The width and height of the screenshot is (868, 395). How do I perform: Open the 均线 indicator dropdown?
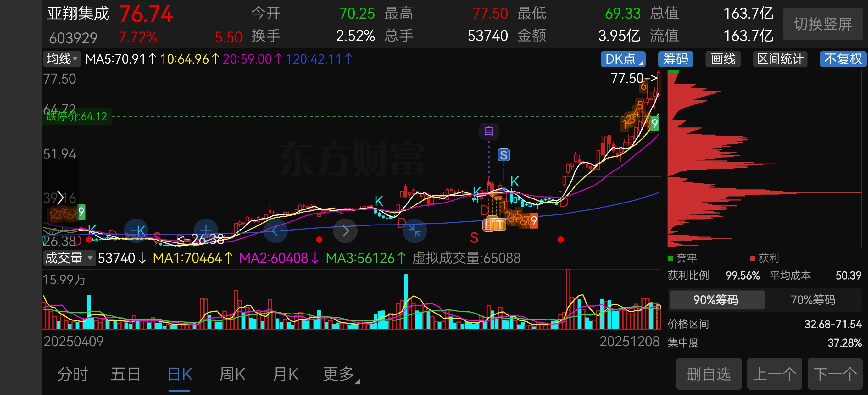[x=62, y=59]
